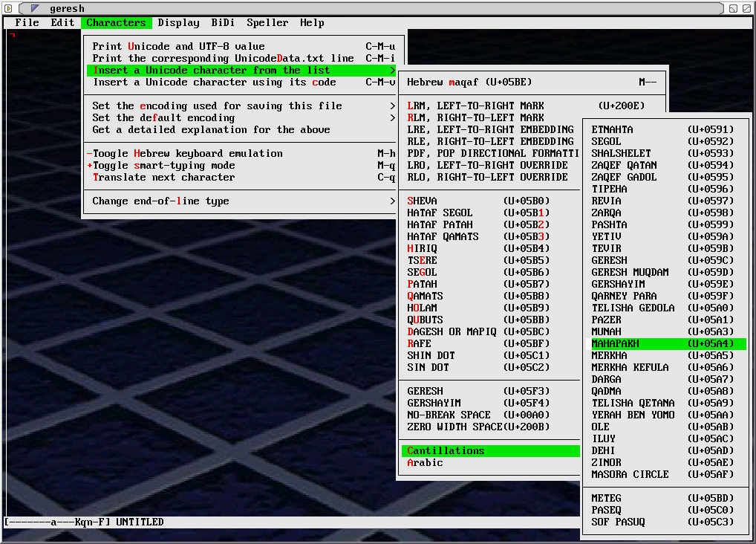The image size is (756, 544).
Task: Insert Hebrew maqaf (U+05BE)
Action: tap(532, 82)
